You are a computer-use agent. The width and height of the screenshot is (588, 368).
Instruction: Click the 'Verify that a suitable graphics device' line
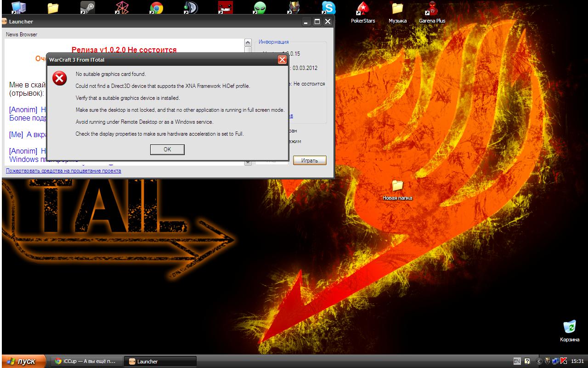coord(128,98)
